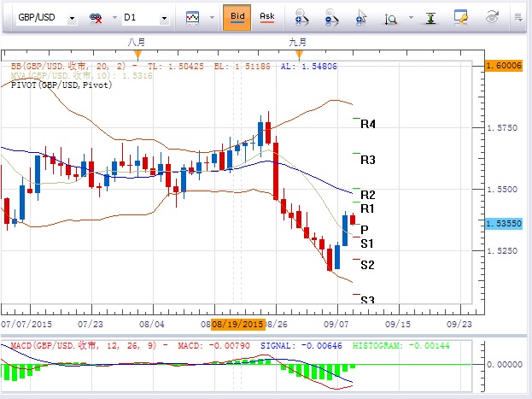
Task: Click the 1.60006 orange price tag
Action: click(x=504, y=65)
